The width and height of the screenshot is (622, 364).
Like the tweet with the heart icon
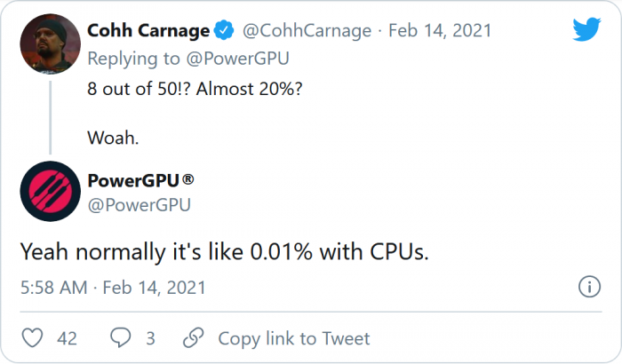click(x=33, y=338)
